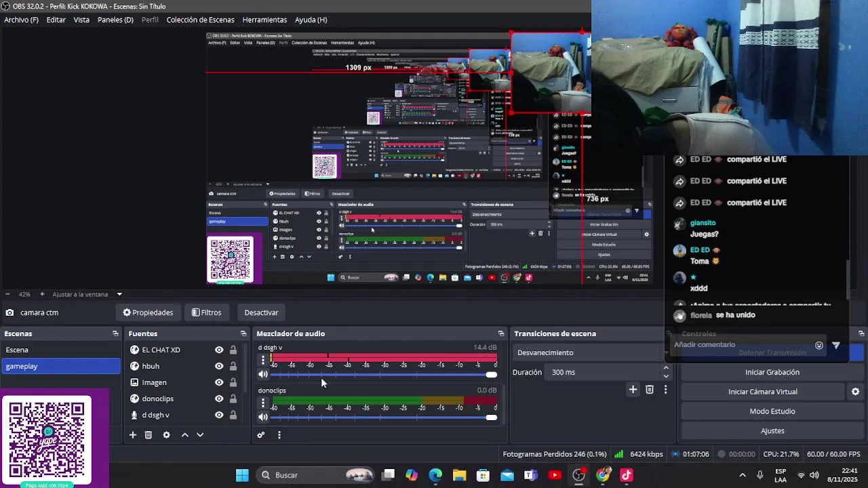Hide the Imagen source
Viewport: 868px width, 488px height.
[219, 382]
